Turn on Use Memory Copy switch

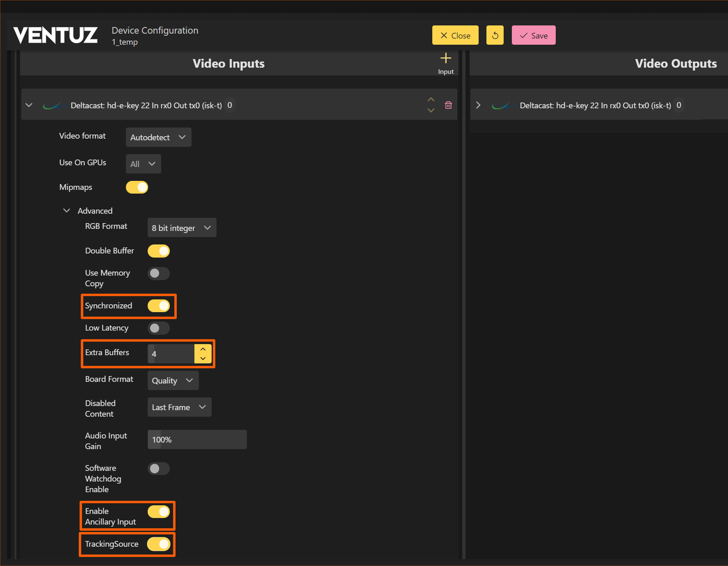point(159,274)
